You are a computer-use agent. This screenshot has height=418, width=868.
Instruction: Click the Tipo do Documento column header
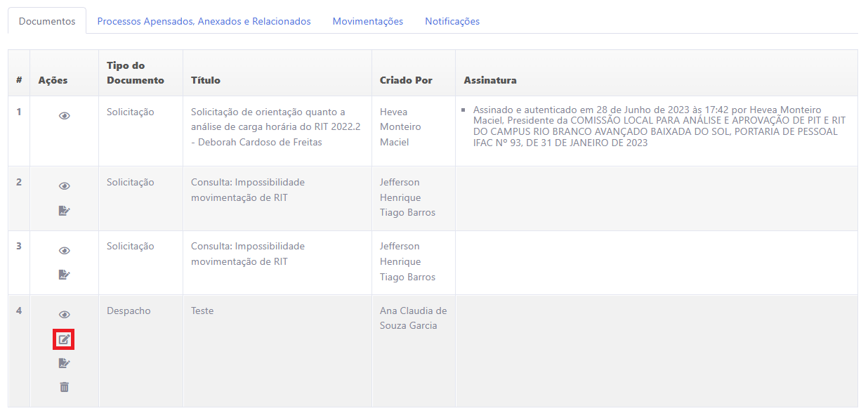click(136, 73)
